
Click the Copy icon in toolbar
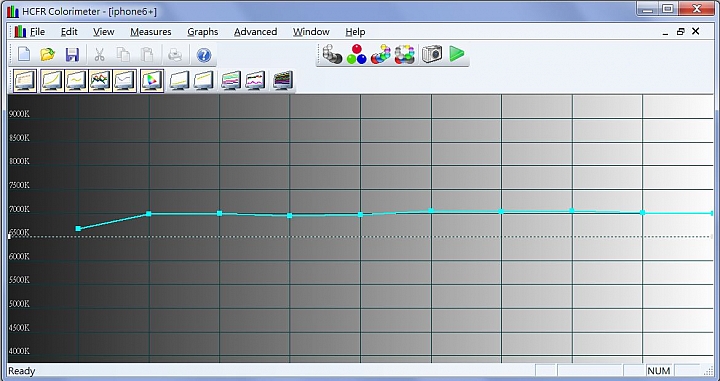[123, 55]
